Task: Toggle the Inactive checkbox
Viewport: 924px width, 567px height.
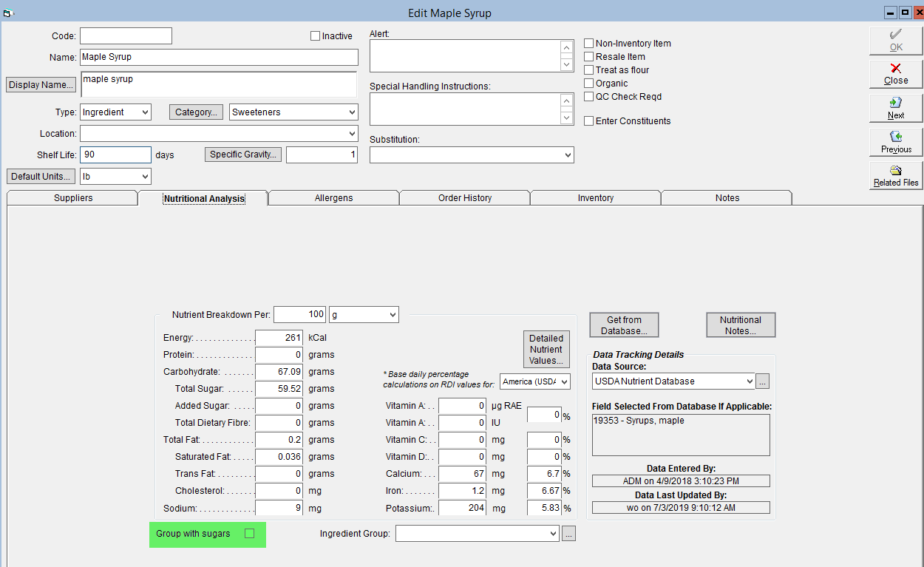Action: tap(316, 36)
